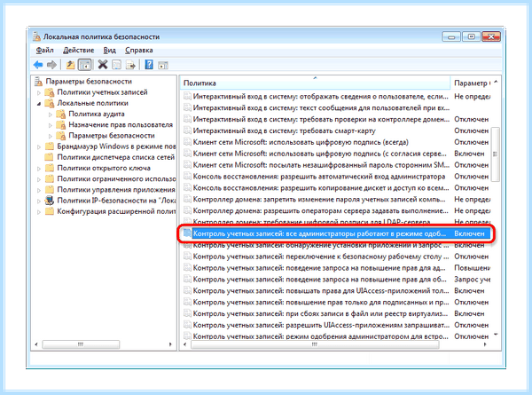Open the Вид menu
Image resolution: width=532 pixels, height=395 pixels.
110,51
